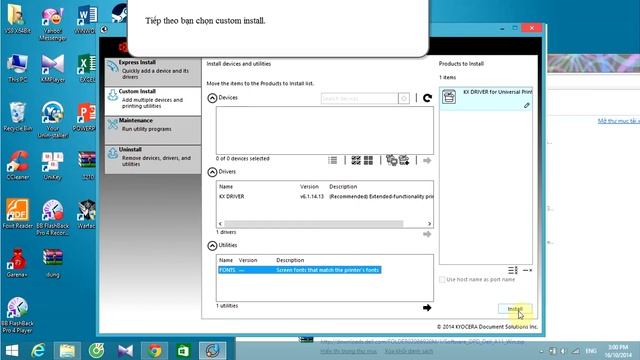Open the KMPlayer desktop shortcut

(x=52, y=68)
